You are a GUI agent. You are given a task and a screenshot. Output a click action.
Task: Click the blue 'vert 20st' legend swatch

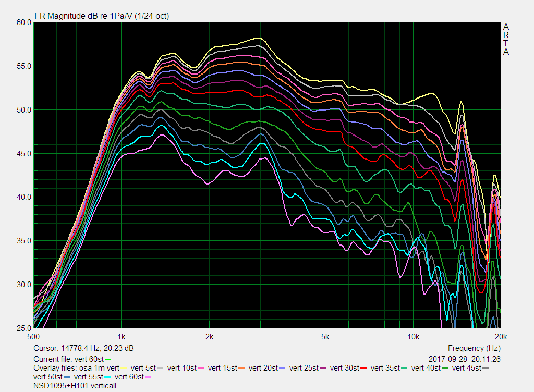coord(282,369)
